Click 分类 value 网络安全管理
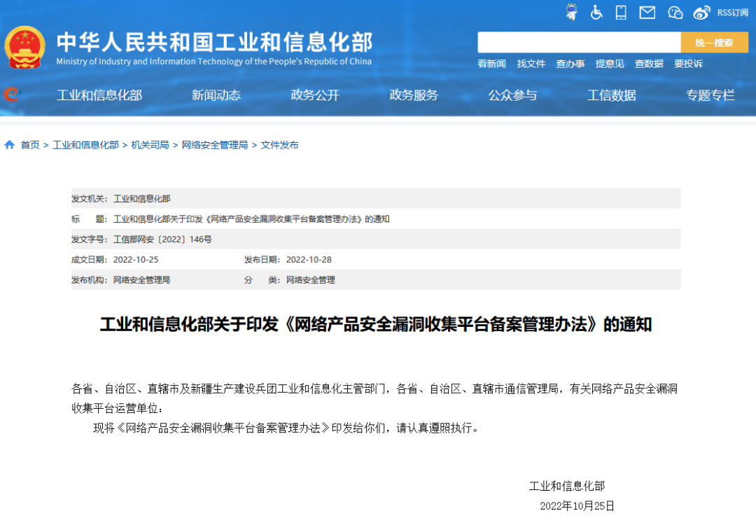 [x=311, y=280]
